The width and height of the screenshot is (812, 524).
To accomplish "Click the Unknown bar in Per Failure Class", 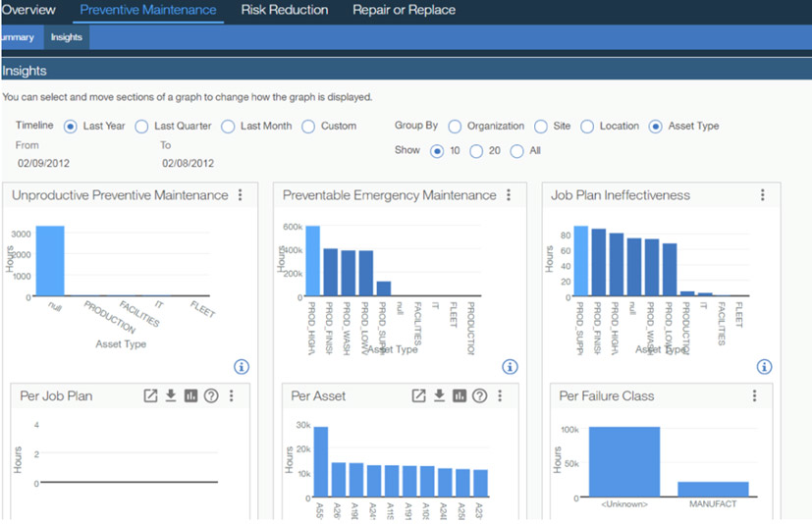I will pos(623,462).
